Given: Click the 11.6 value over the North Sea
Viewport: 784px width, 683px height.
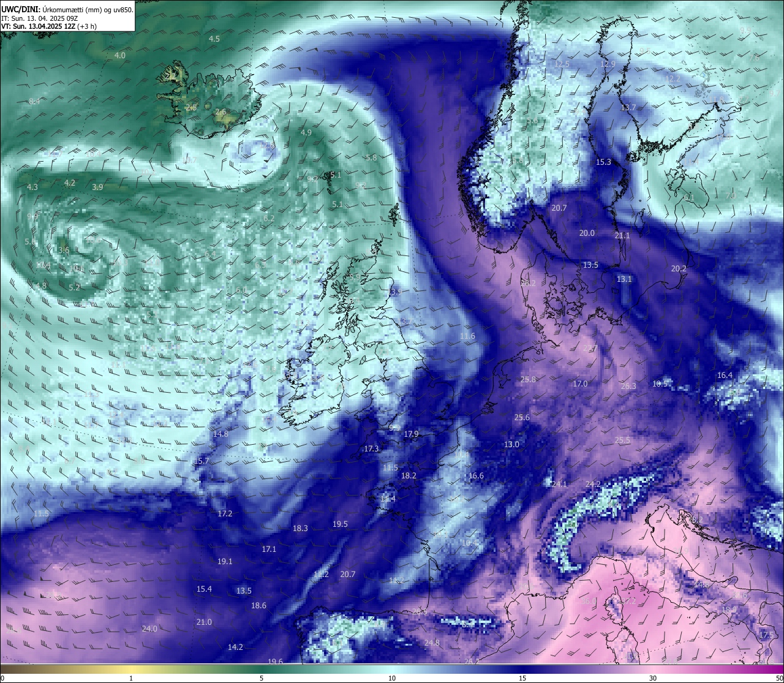Looking at the screenshot, I should [467, 336].
